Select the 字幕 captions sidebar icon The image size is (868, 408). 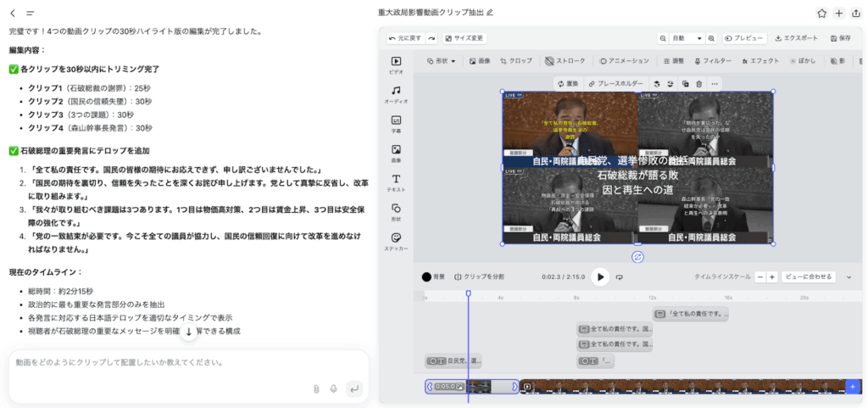tap(396, 124)
